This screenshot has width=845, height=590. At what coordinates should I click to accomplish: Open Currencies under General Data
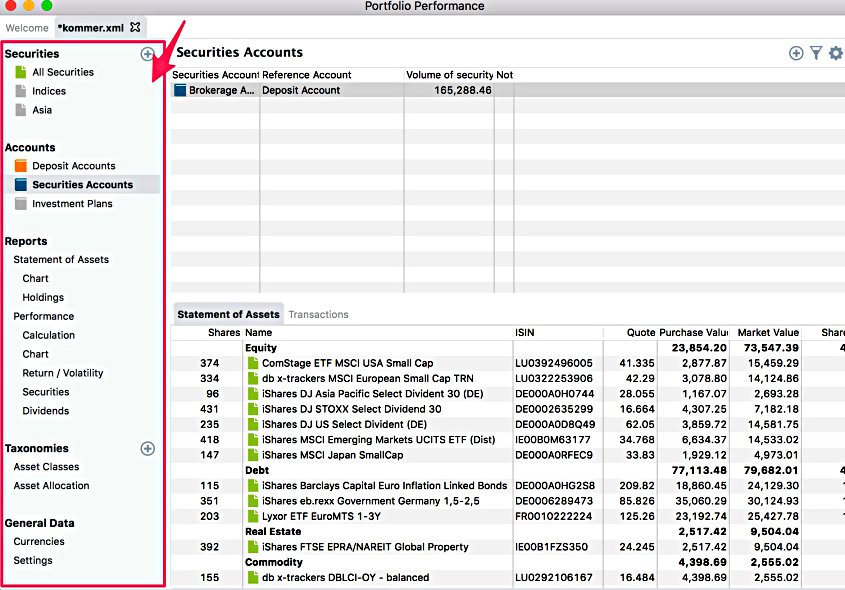[39, 542]
